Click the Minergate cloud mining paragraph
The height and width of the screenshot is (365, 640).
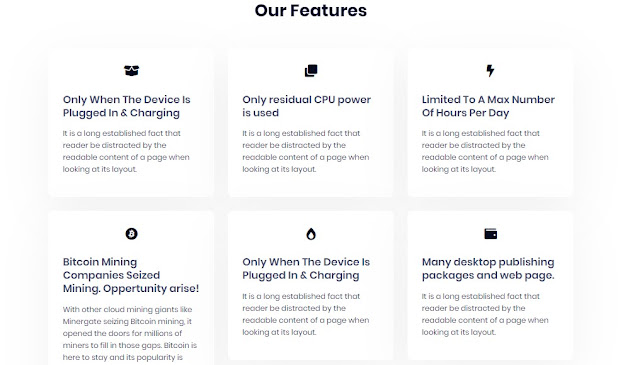[x=130, y=333]
